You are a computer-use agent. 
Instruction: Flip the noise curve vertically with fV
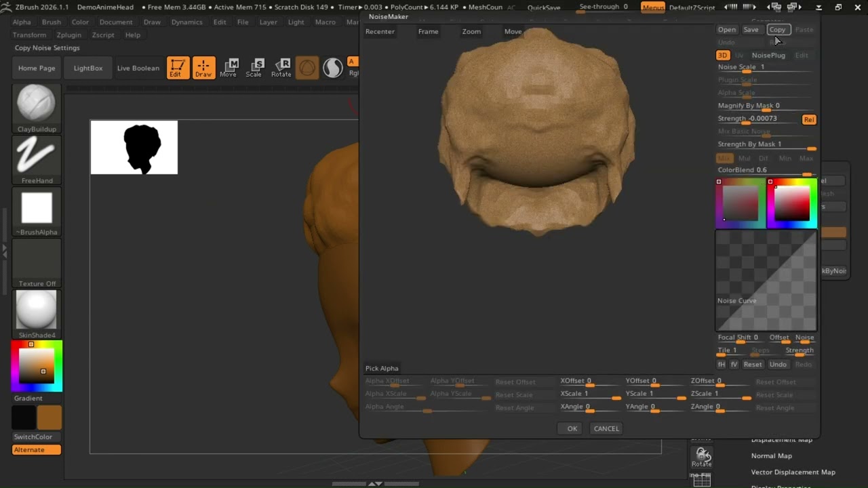(734, 364)
